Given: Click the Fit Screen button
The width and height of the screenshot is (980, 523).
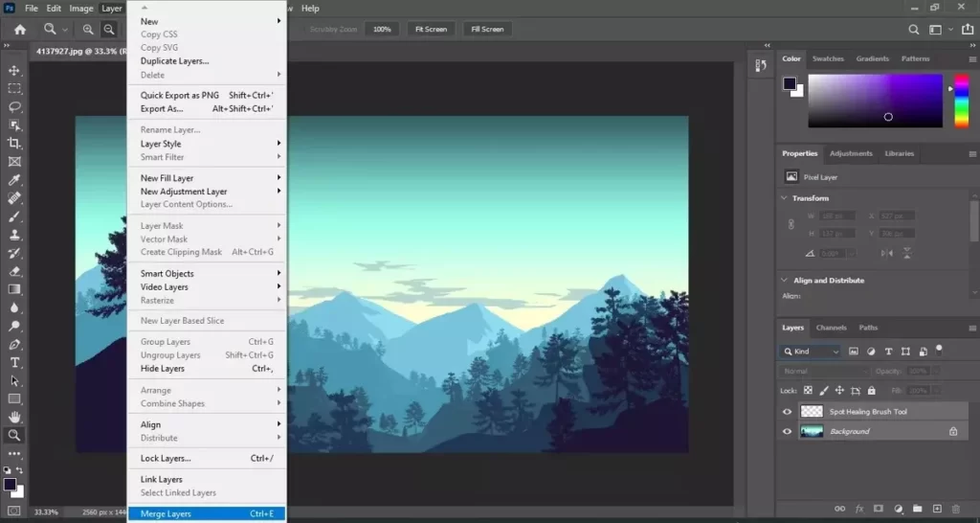Looking at the screenshot, I should point(432,30).
